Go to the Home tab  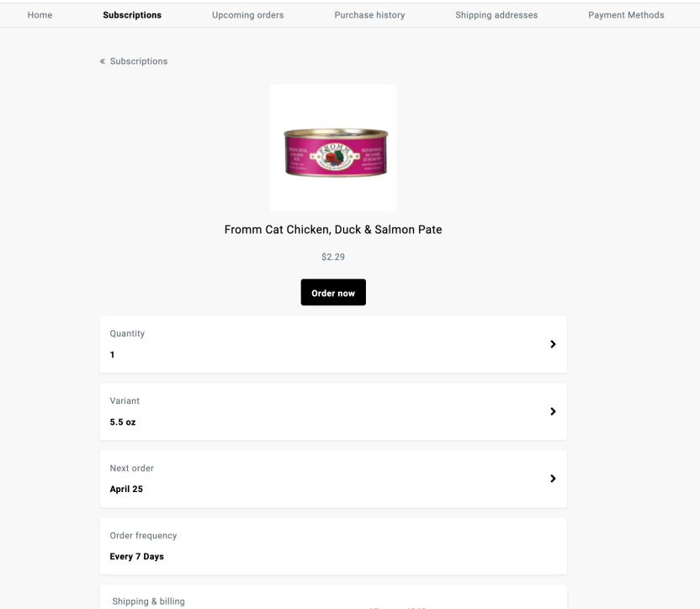point(40,15)
